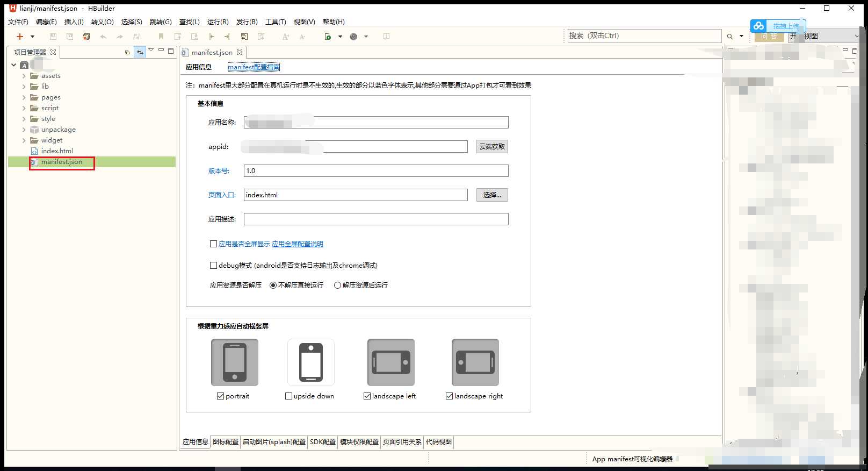Click the orange plus New icon
This screenshot has height=471, width=868.
(x=20, y=37)
